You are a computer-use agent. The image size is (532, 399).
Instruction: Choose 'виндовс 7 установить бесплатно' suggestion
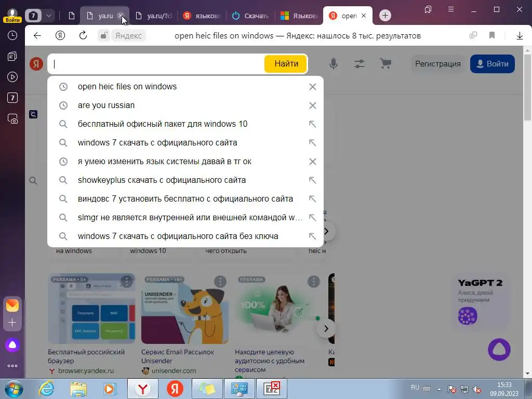point(185,199)
